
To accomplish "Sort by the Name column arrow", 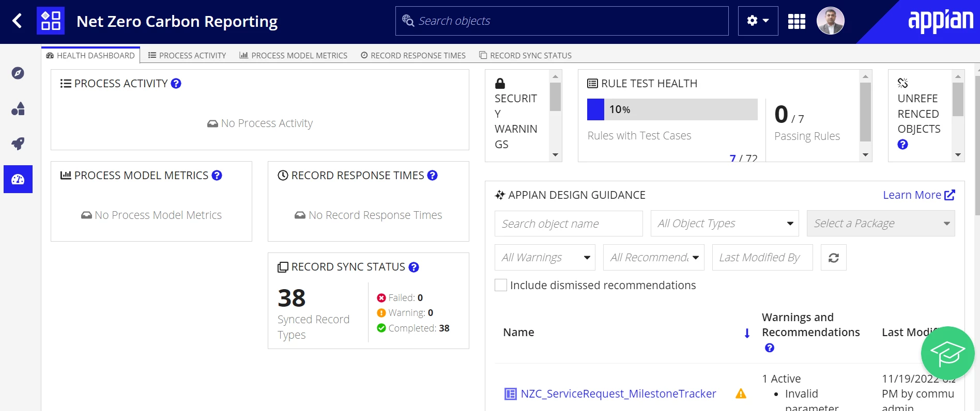I will (x=747, y=333).
